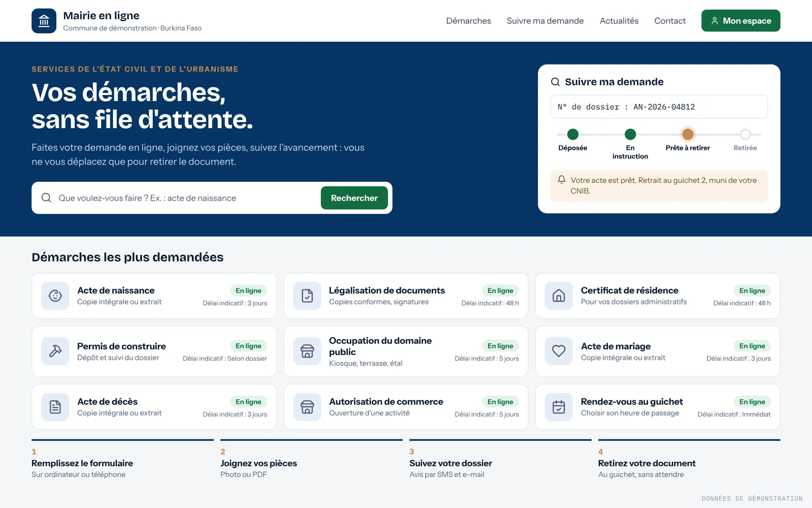
Task: Click the heart icon for Acte de mariage
Action: pyautogui.click(x=559, y=351)
